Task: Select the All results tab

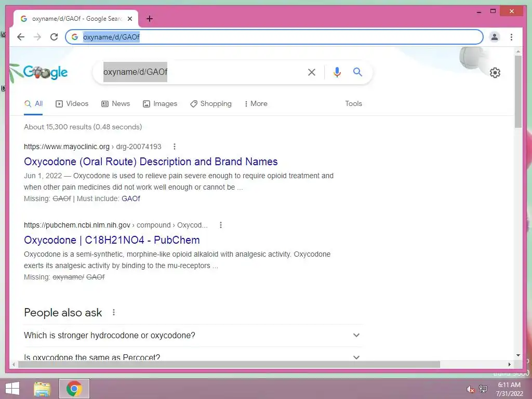Action: [33, 103]
